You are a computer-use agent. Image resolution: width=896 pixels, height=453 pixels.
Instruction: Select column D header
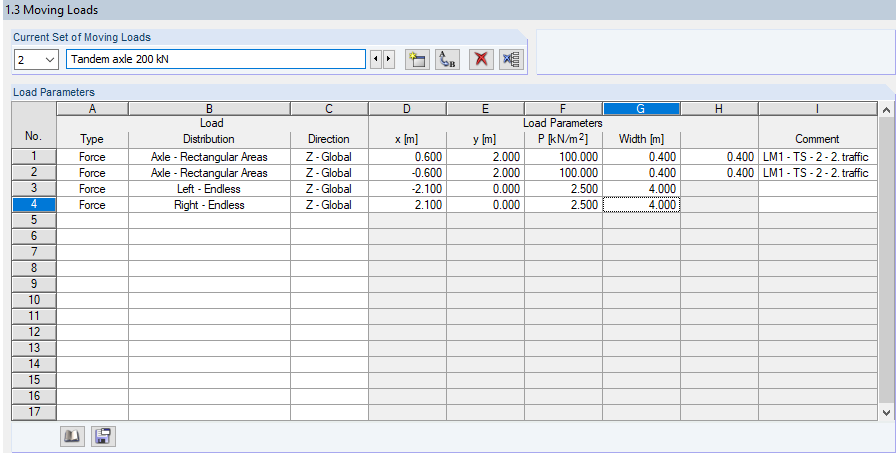(407, 109)
